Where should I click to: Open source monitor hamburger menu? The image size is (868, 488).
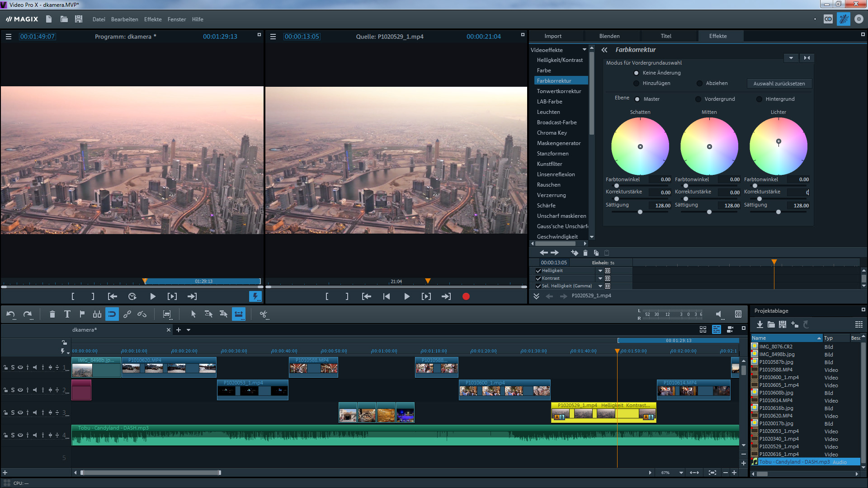click(x=273, y=37)
